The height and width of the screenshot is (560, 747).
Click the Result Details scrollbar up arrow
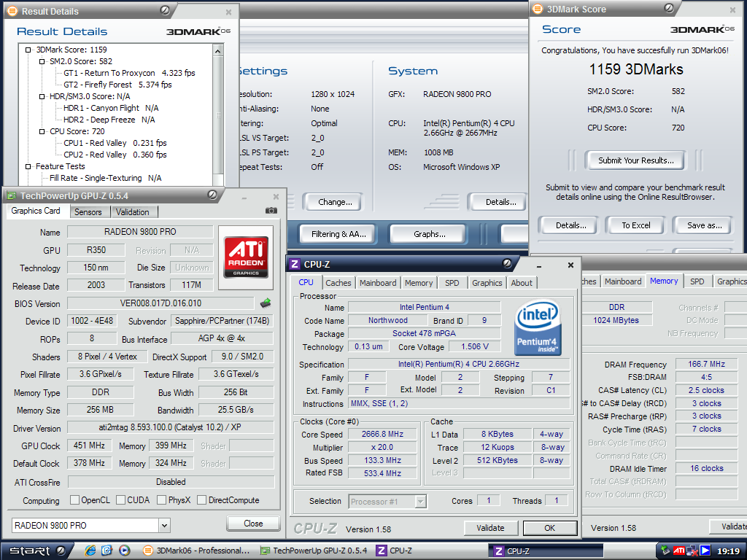click(x=217, y=51)
